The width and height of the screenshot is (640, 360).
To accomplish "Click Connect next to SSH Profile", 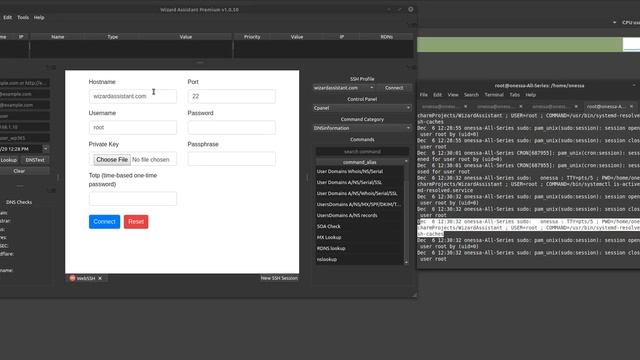I will point(394,88).
